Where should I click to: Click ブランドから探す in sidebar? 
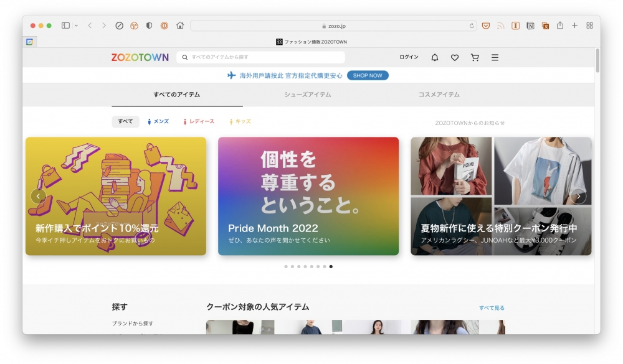pyautogui.click(x=132, y=324)
